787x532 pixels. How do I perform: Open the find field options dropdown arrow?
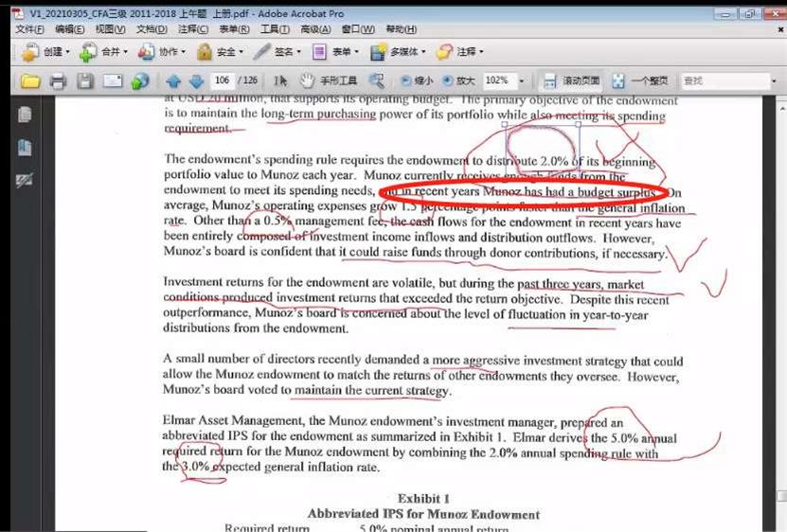(775, 80)
